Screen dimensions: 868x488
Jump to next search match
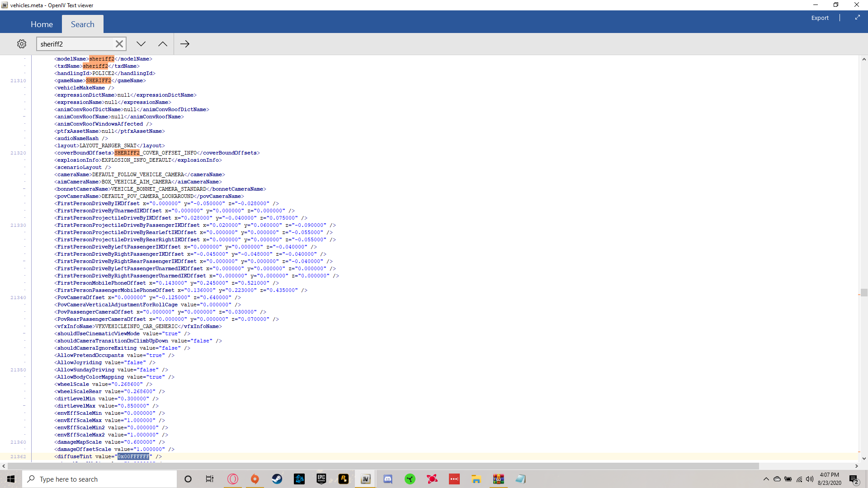(x=141, y=44)
